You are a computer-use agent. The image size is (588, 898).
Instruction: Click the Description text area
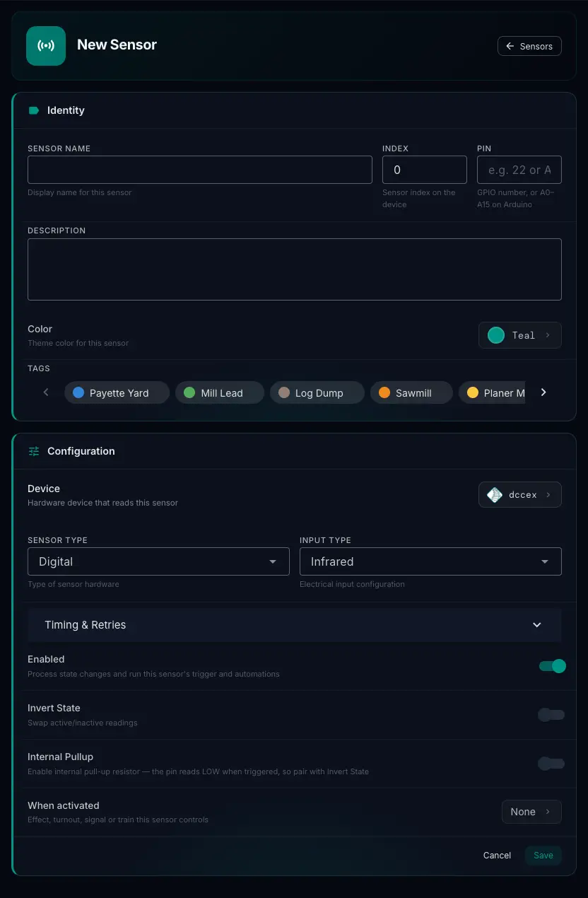(x=295, y=269)
